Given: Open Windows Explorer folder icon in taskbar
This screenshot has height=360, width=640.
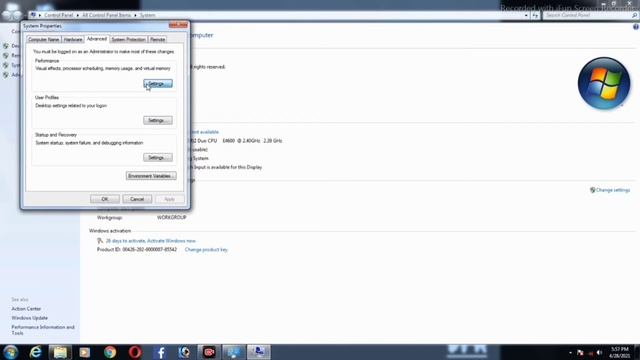Looking at the screenshot, I should [60, 352].
